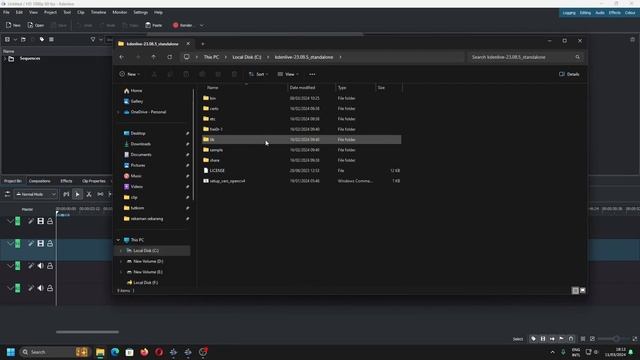Viewport: 640px width, 360px height.
Task: Click Paste in the Kdenlive toolbar
Action: 154,25
